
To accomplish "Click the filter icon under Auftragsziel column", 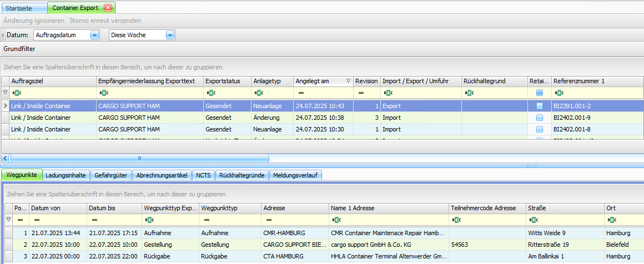I will pyautogui.click(x=16, y=93).
